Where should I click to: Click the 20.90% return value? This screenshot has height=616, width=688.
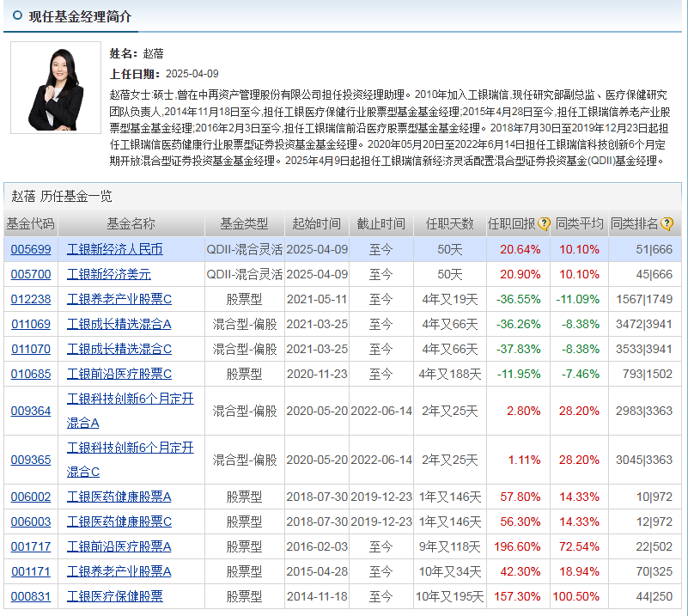pos(520,274)
